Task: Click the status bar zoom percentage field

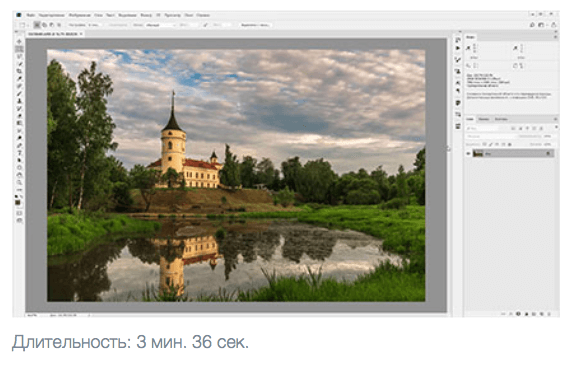Action: [x=32, y=315]
